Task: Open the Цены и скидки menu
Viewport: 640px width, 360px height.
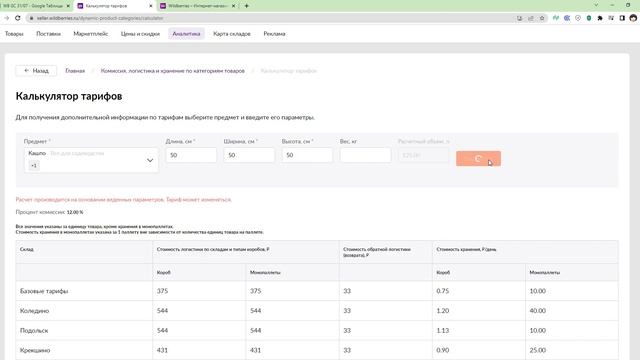Action: click(140, 34)
